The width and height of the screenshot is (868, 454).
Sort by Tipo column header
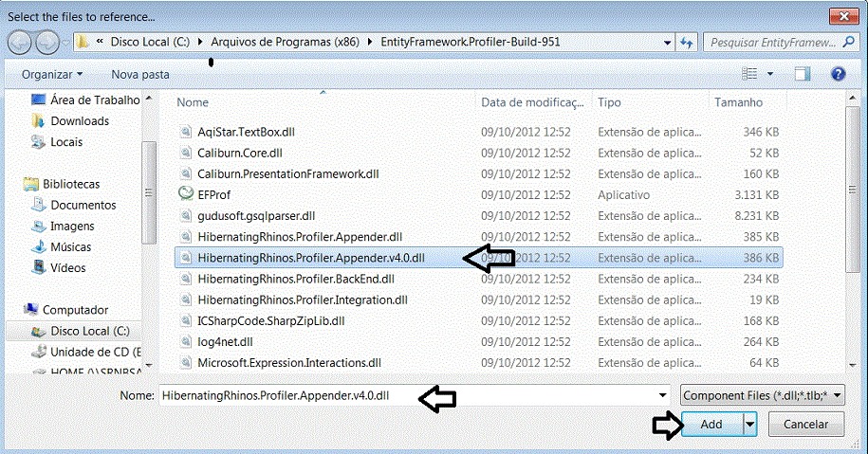coord(609,102)
